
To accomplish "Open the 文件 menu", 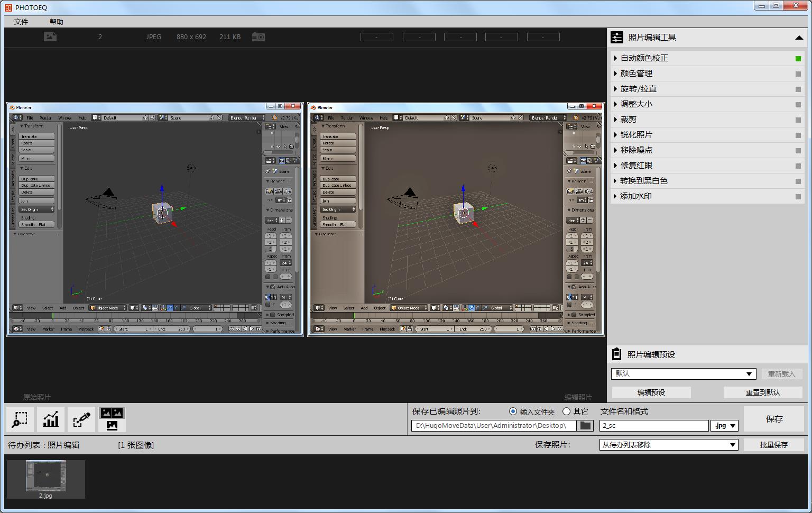I will (x=21, y=22).
